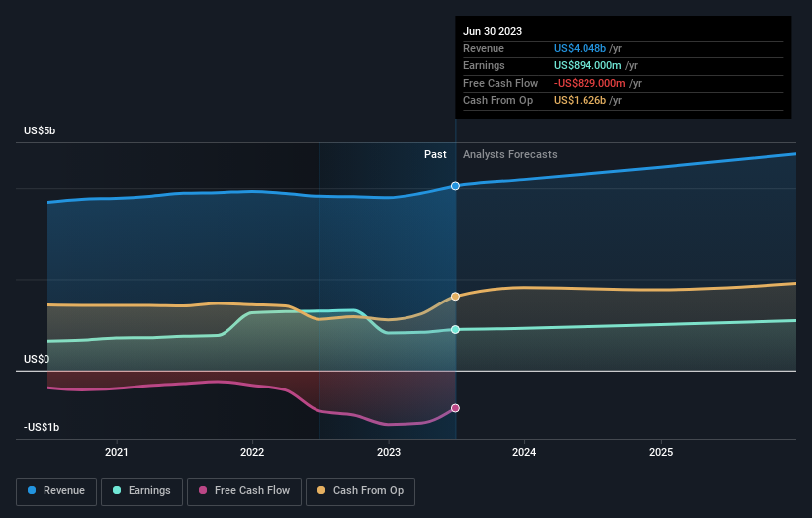812x518 pixels.
Task: Click the Past label on chart
Action: click(x=435, y=155)
